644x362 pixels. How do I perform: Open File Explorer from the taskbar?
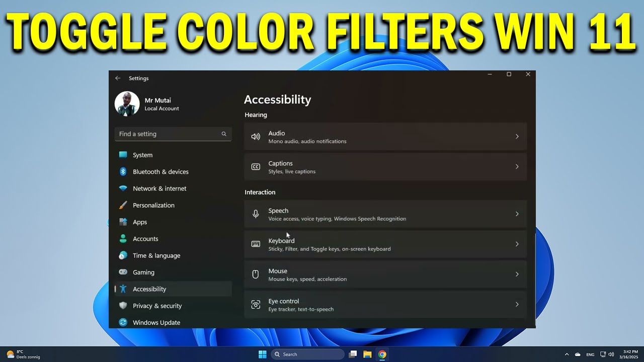367,354
